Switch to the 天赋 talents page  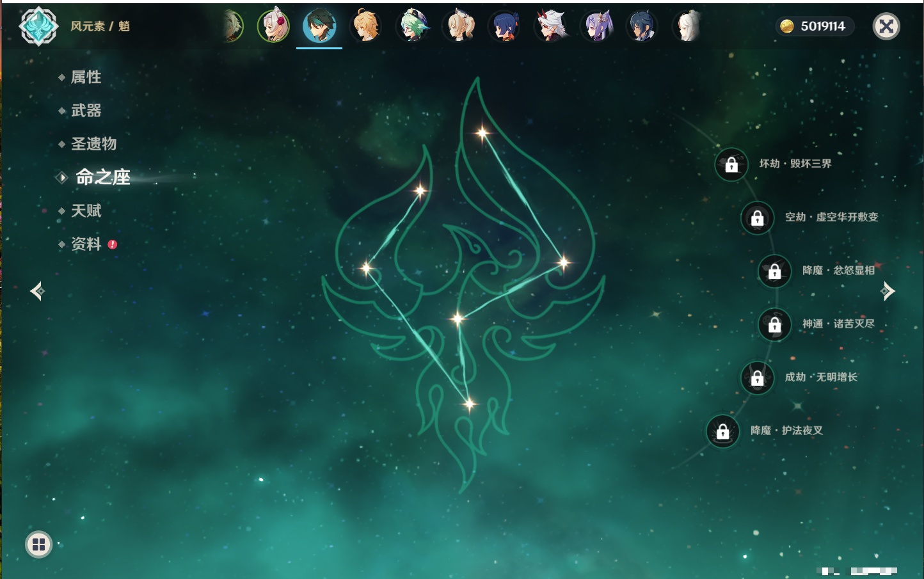tap(86, 210)
